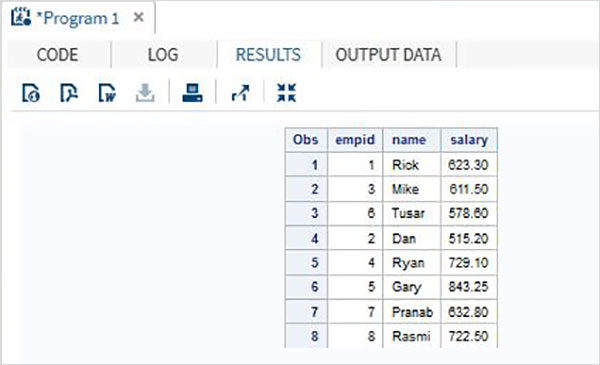Click the grayed download arrow icon

tap(145, 93)
